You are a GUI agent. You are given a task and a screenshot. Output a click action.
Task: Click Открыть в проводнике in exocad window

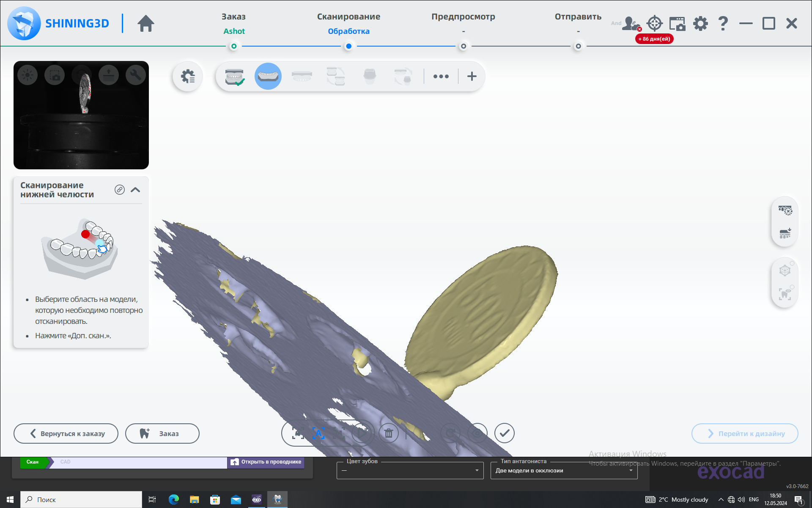[266, 462]
